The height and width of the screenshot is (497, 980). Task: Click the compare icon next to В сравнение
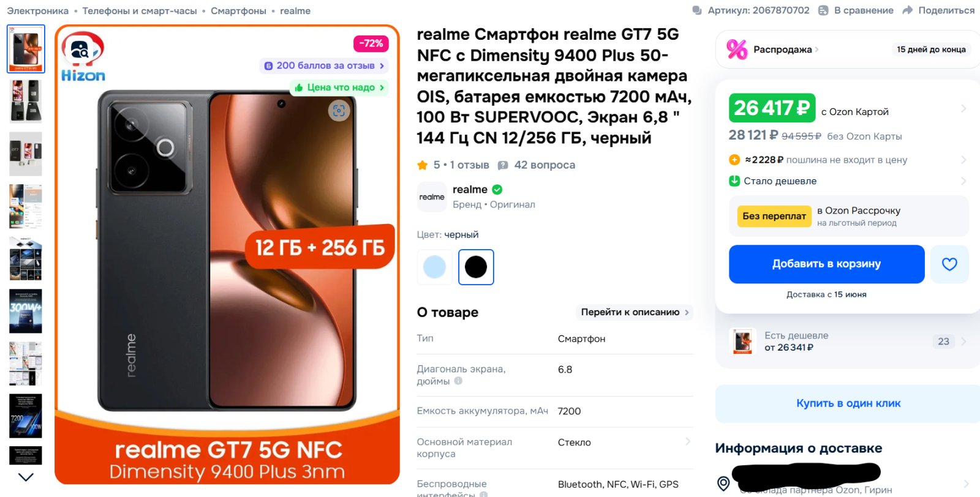pos(823,10)
